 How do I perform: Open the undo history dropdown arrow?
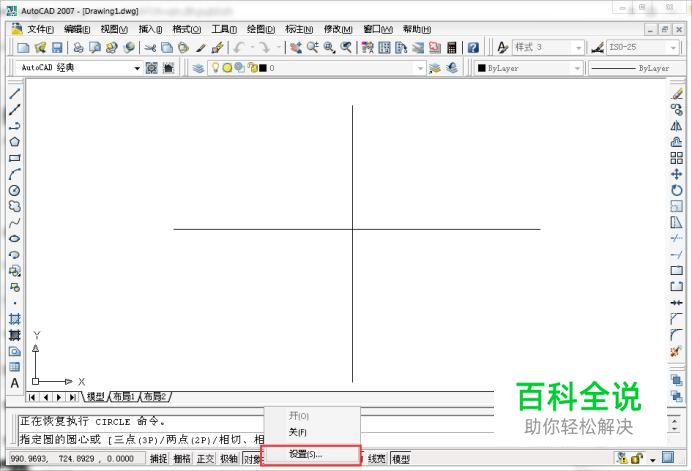click(x=252, y=47)
